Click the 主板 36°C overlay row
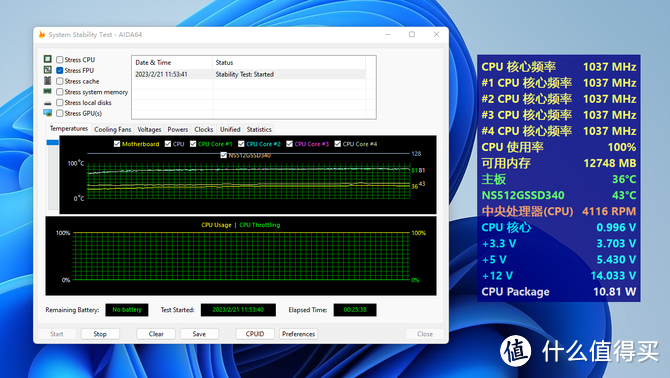 [x=558, y=179]
